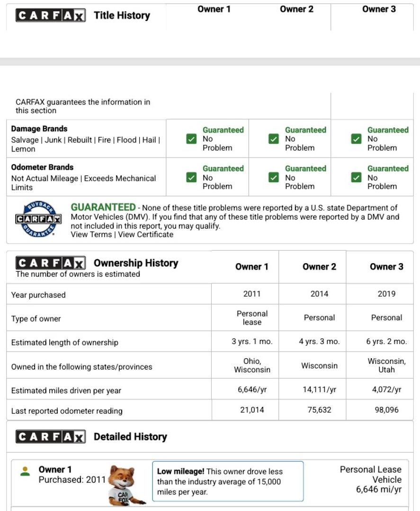This screenshot has height=511, width=420.
Task: Click 'The number of owners is estimated' note
Action: pos(78,274)
